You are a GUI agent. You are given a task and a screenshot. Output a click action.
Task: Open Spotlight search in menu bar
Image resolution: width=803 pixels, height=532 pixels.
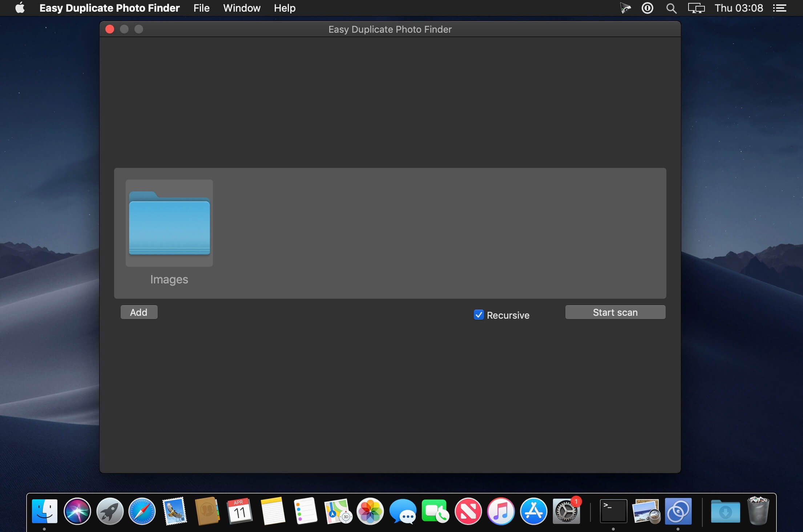pyautogui.click(x=671, y=8)
